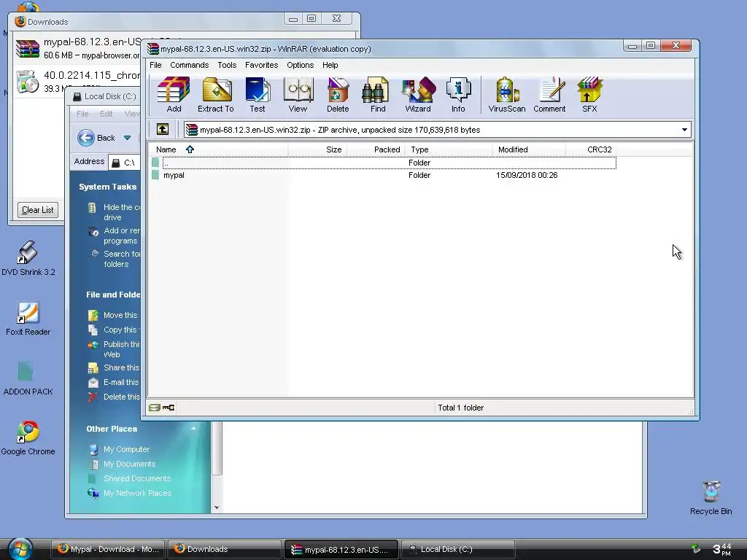Open the View file tool
747x560 pixels.
(x=298, y=95)
